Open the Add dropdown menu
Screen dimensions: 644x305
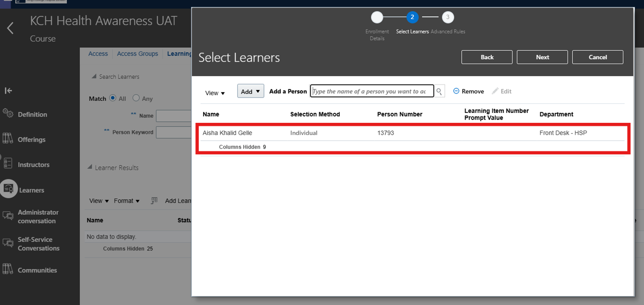pos(250,90)
